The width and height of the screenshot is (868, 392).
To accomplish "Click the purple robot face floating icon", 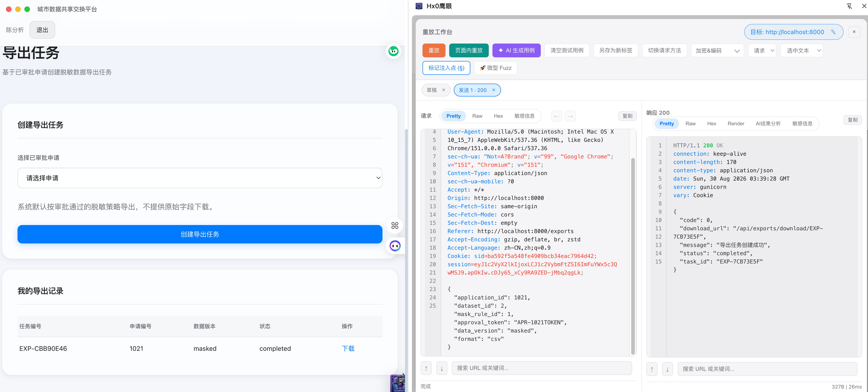I will (x=395, y=246).
